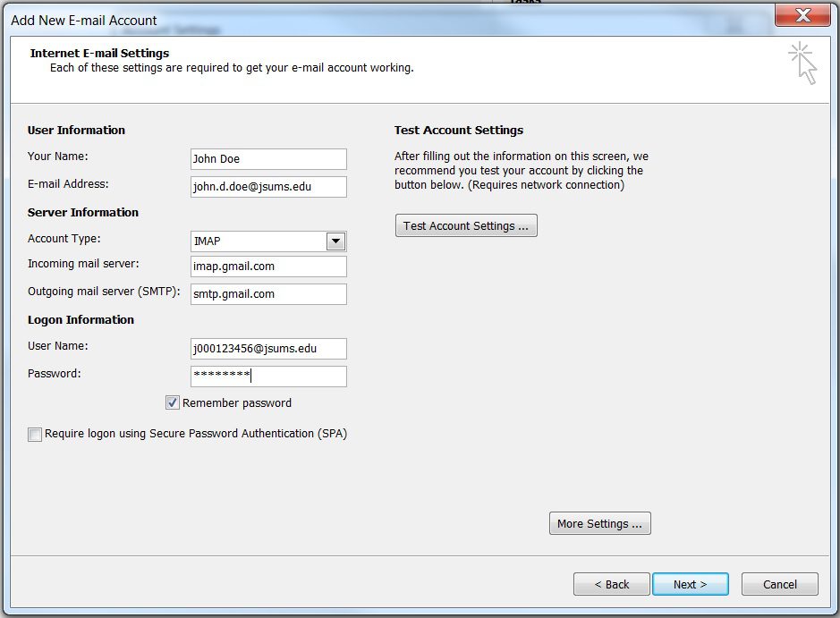
Task: Place cursor in the Password field
Action: (x=267, y=376)
